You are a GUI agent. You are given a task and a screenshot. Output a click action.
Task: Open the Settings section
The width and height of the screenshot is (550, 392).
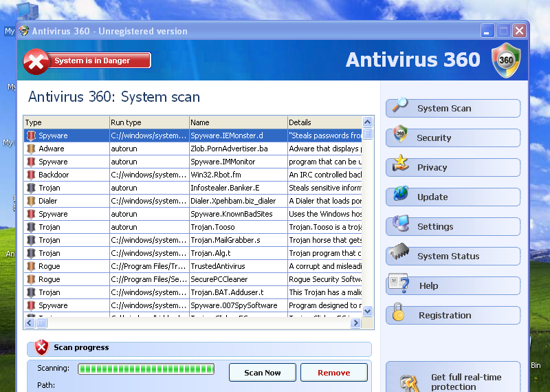click(453, 226)
